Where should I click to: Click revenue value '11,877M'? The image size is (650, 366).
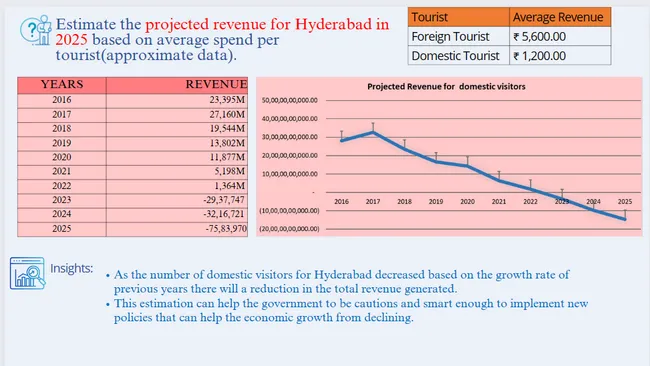pyautogui.click(x=227, y=158)
